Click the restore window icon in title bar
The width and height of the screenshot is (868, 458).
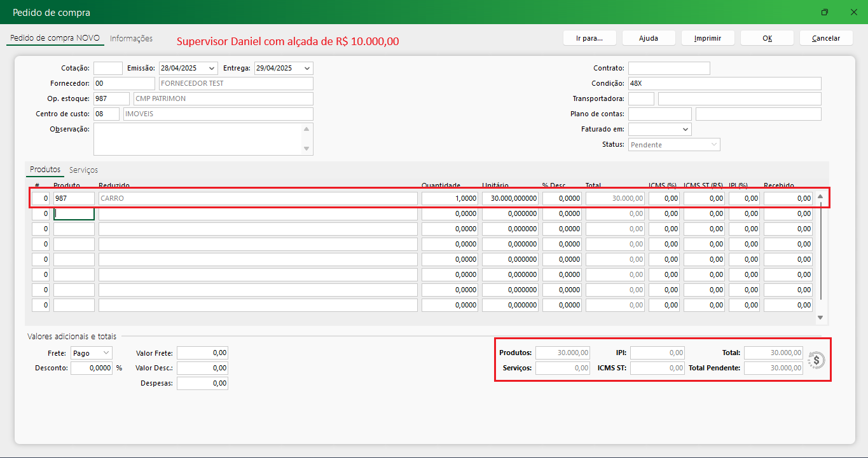(x=825, y=12)
